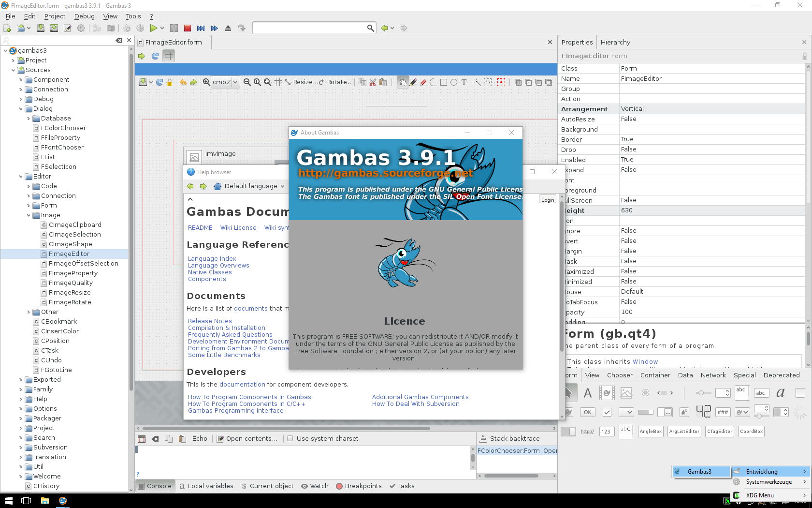Click the search magnifier in toolbar search box
Screen dimensions: 812x508
click(370, 28)
